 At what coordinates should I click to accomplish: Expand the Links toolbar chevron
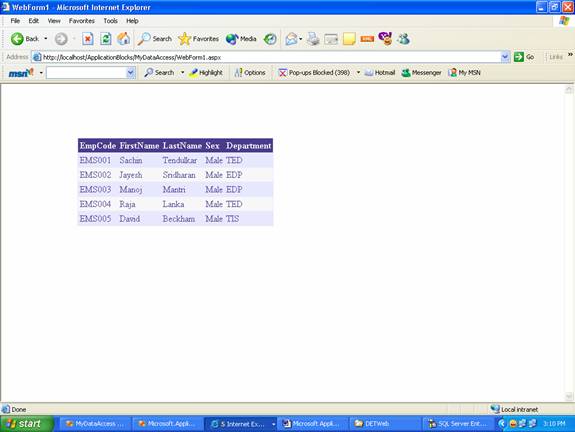(x=570, y=55)
